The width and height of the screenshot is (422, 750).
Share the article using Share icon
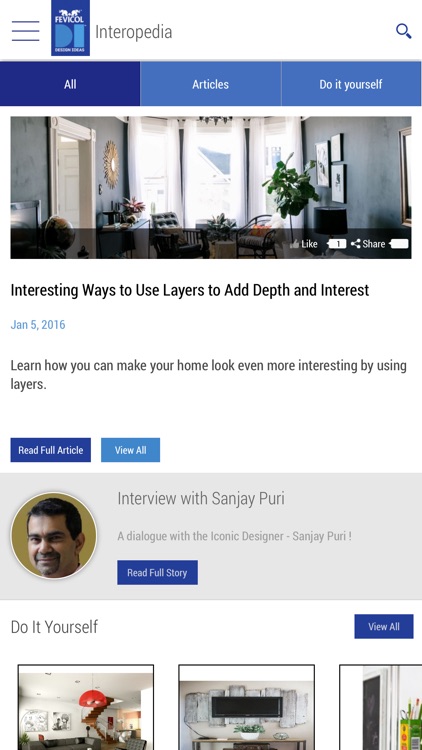pos(368,244)
